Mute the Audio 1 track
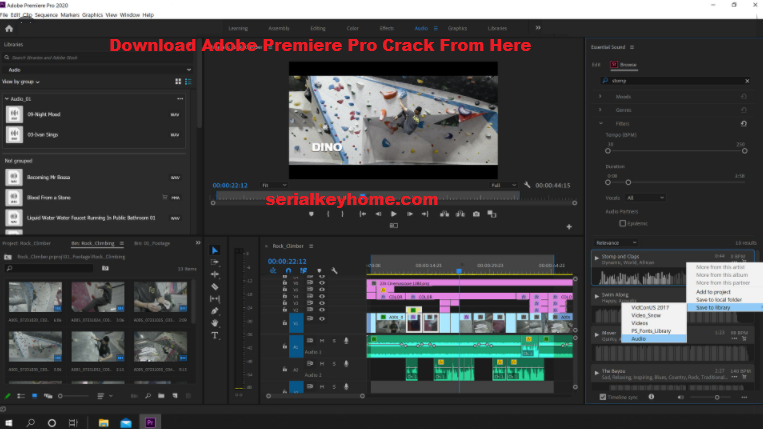This screenshot has width=763, height=429. 322,341
